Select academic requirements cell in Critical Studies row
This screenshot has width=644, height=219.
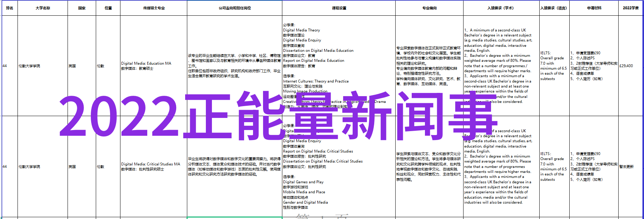[501, 166]
